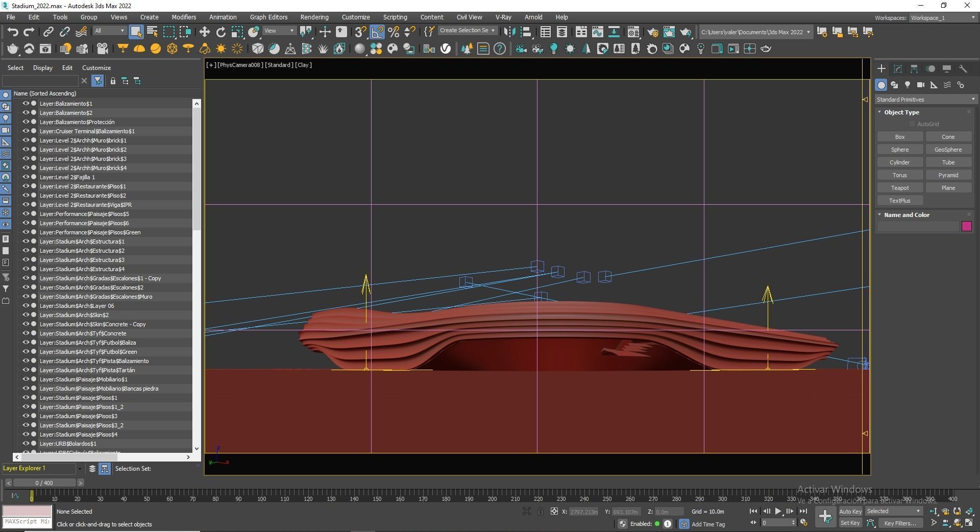Open the Modifiers menu
Image resolution: width=980 pixels, height=532 pixels.
[x=184, y=17]
